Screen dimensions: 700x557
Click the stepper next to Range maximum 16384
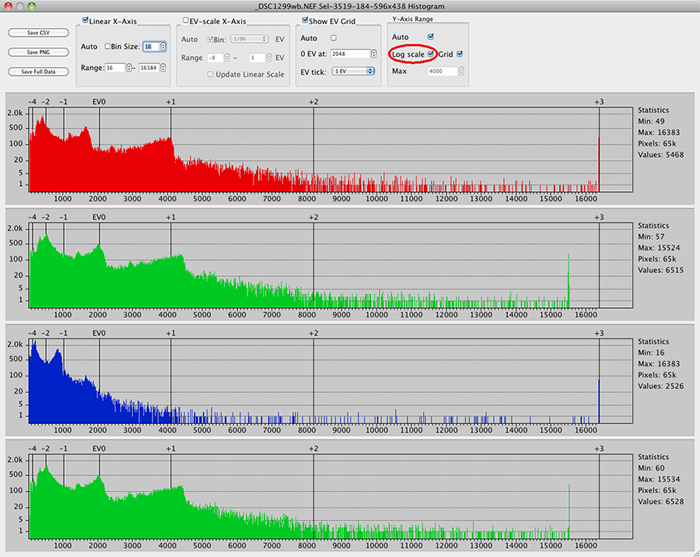pyautogui.click(x=163, y=68)
